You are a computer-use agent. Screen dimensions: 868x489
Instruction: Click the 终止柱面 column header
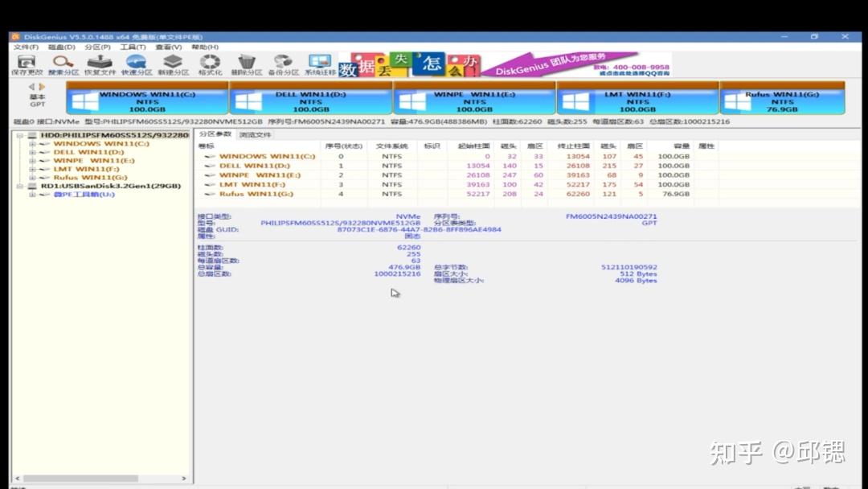(x=571, y=146)
